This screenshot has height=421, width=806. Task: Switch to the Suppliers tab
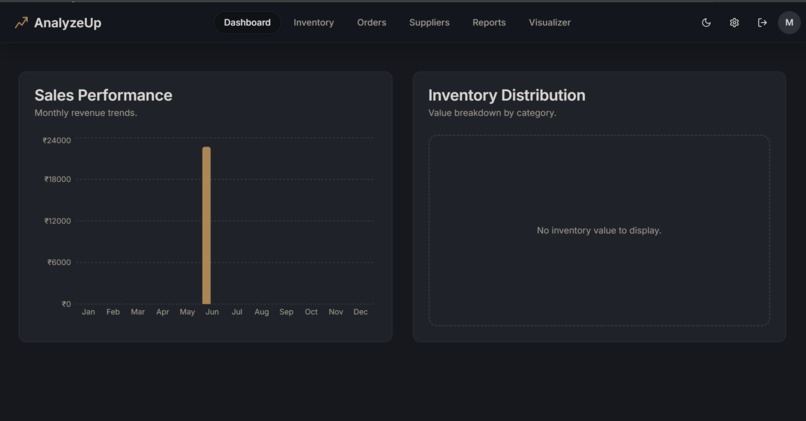[429, 23]
